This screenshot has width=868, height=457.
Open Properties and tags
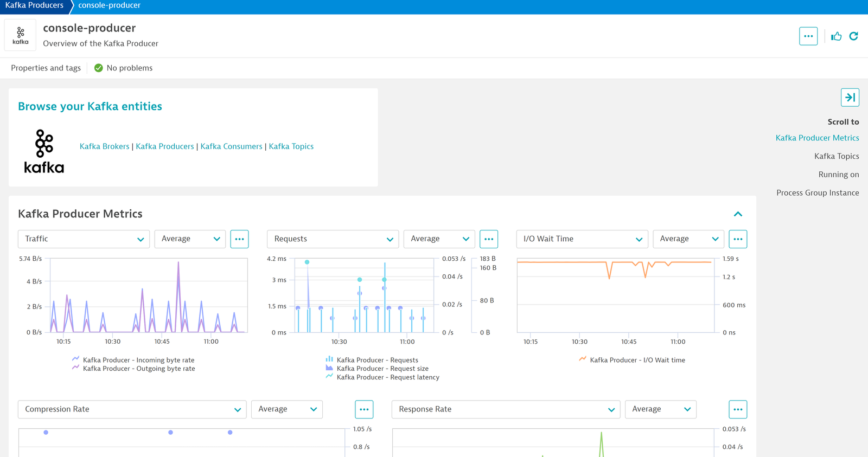[x=46, y=68]
